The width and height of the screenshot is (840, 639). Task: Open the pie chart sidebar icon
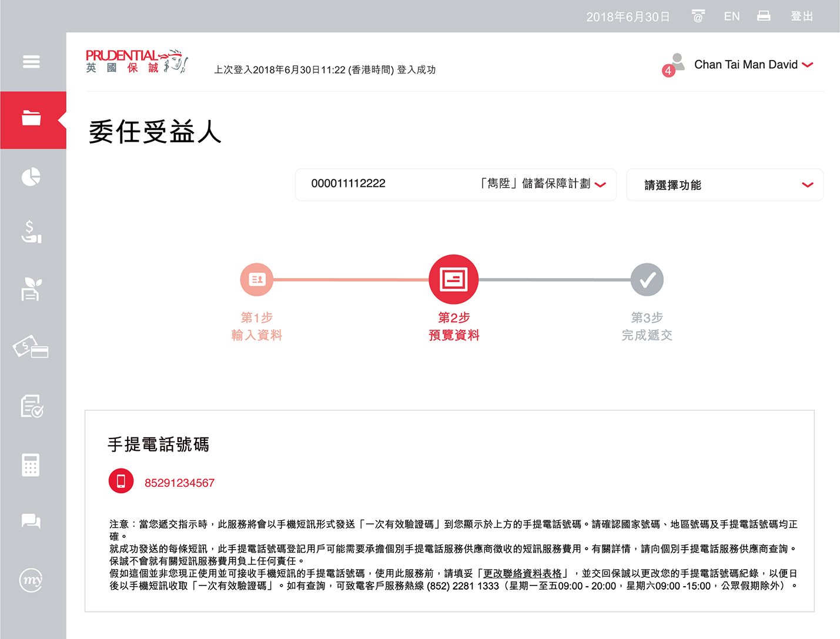pyautogui.click(x=31, y=177)
